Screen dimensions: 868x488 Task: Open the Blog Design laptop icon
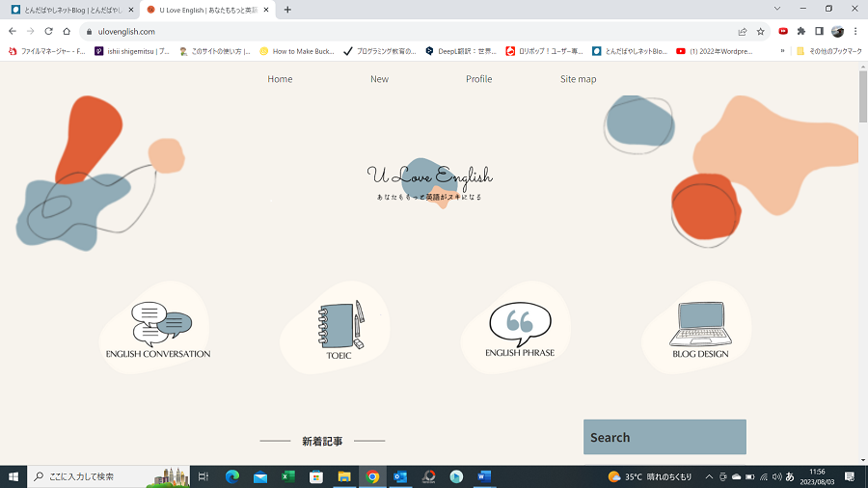click(700, 325)
